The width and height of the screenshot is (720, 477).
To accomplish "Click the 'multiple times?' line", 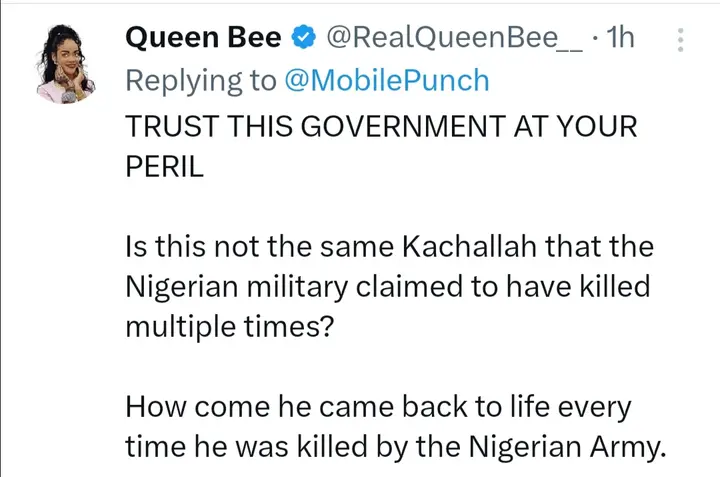I will pyautogui.click(x=226, y=323).
